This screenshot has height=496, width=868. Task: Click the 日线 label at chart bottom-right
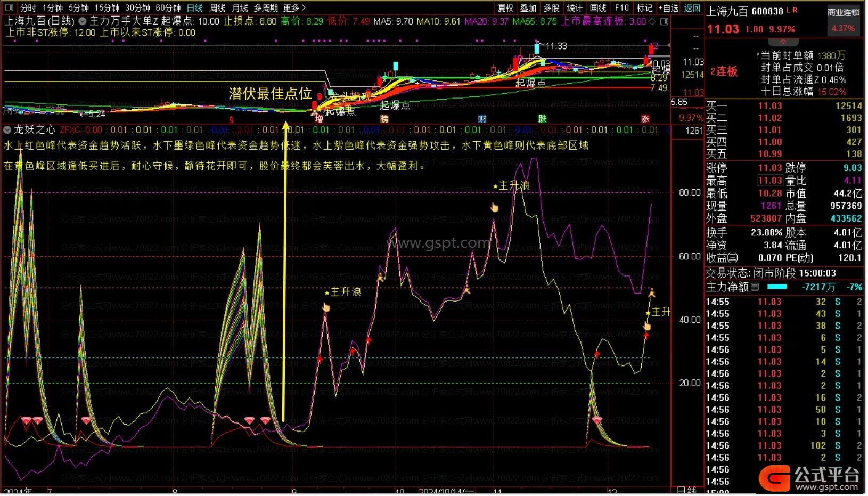click(686, 491)
